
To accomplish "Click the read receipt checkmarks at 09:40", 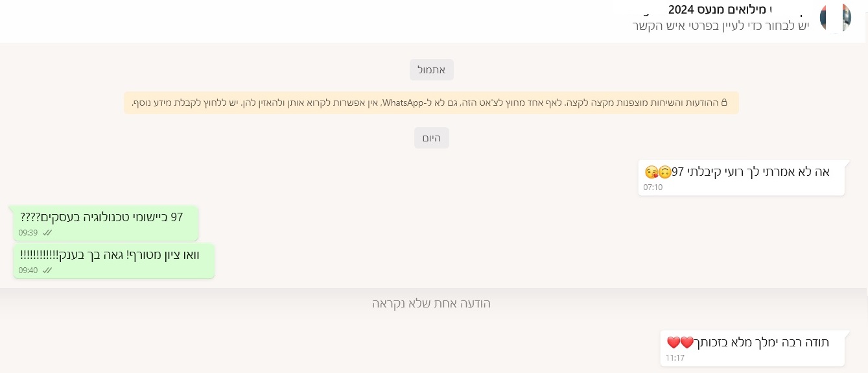I will (x=47, y=271).
